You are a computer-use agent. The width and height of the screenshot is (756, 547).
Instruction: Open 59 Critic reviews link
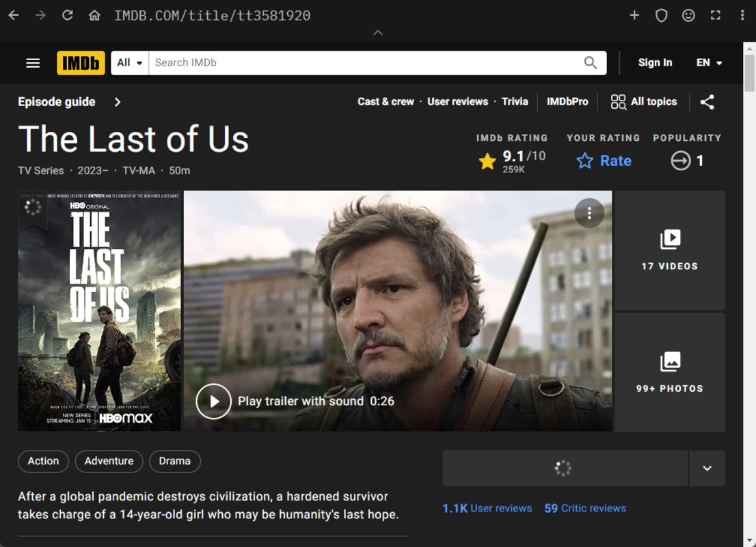coord(585,508)
